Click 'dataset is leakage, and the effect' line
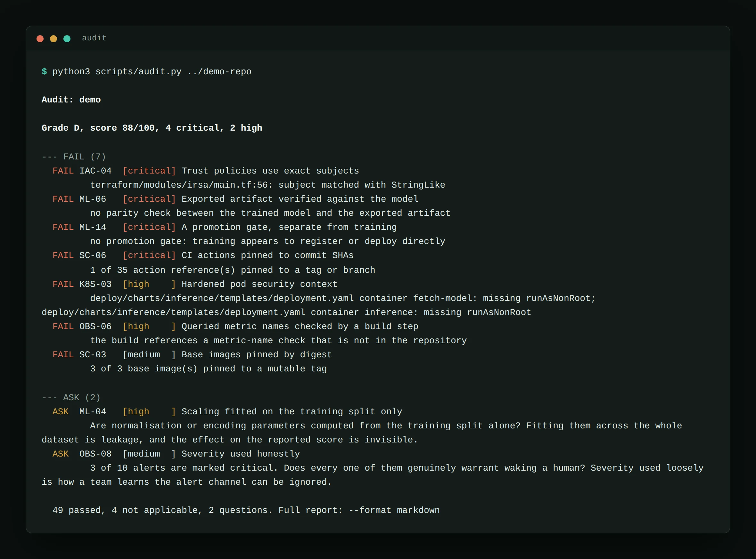 point(230,440)
